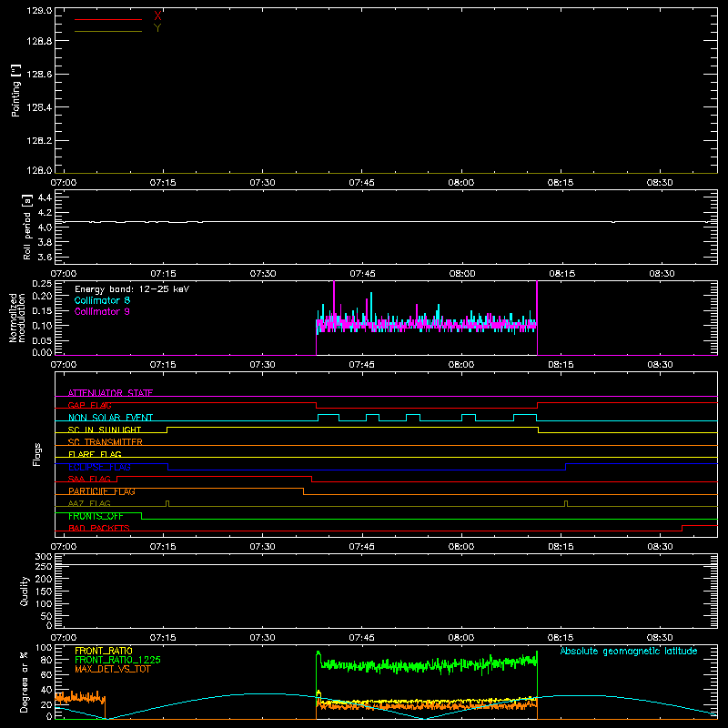Click the SC_IN_SUNLIGHT flag label
This screenshot has width=728, height=728.
pyautogui.click(x=105, y=430)
